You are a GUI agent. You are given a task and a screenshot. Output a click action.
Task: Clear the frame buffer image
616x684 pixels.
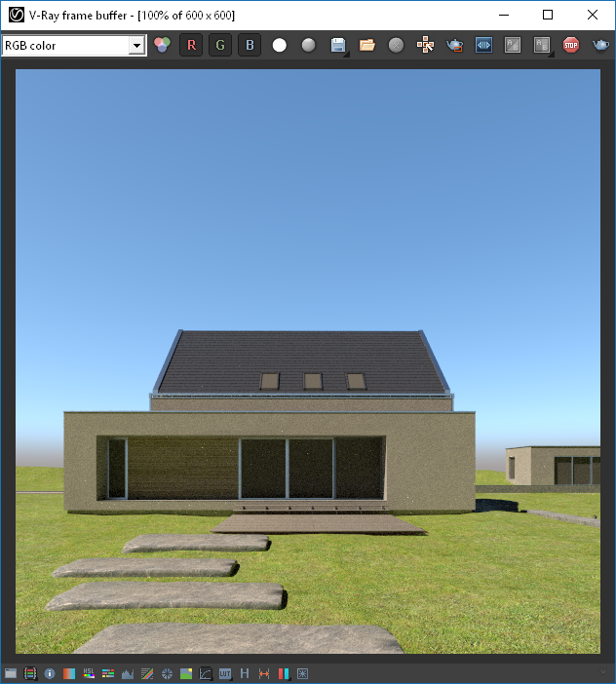[x=396, y=46]
